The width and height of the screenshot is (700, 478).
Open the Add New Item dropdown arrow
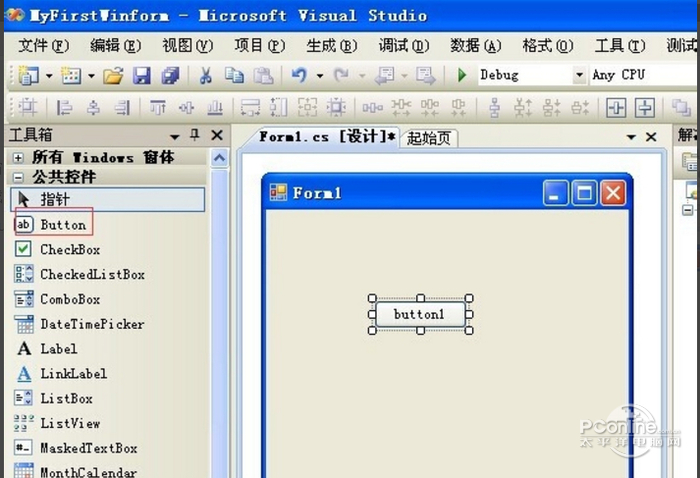tap(91, 76)
